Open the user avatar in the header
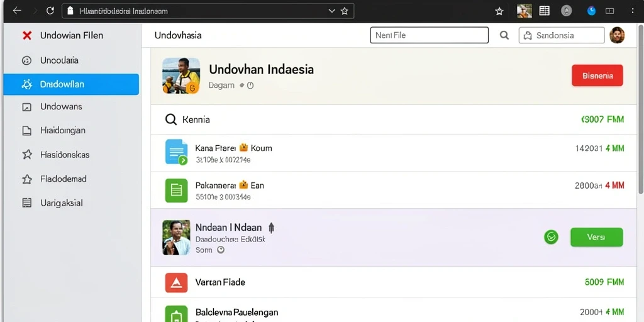644x322 pixels. pos(617,35)
